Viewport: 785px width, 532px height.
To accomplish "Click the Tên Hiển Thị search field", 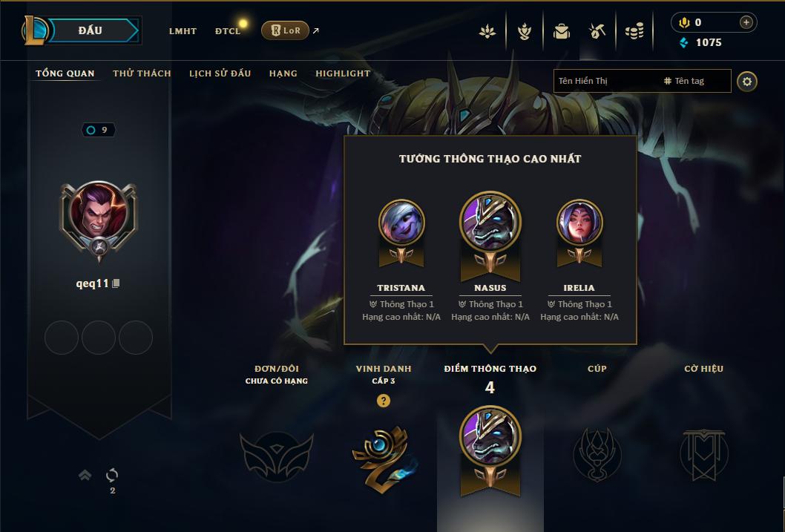I will tap(607, 81).
